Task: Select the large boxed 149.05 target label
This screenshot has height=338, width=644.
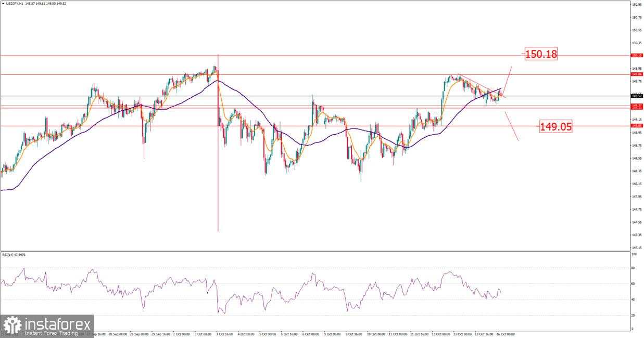Action: click(x=555, y=126)
